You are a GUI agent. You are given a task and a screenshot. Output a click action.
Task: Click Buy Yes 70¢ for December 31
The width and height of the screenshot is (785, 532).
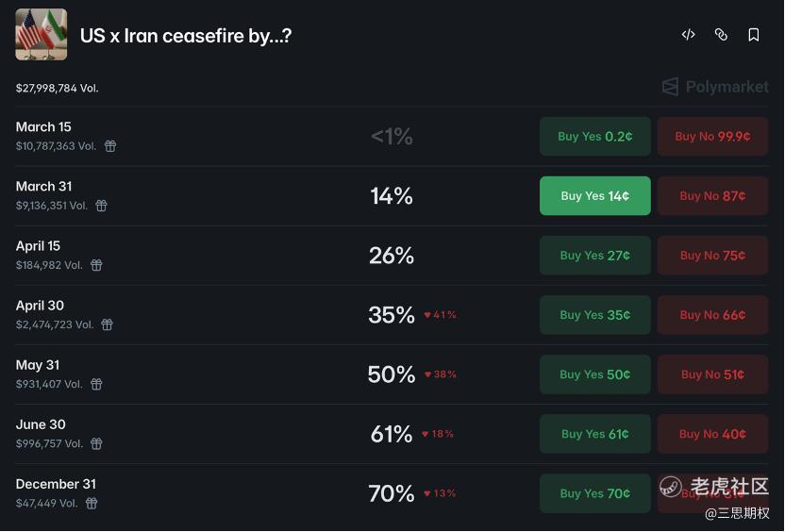point(594,493)
